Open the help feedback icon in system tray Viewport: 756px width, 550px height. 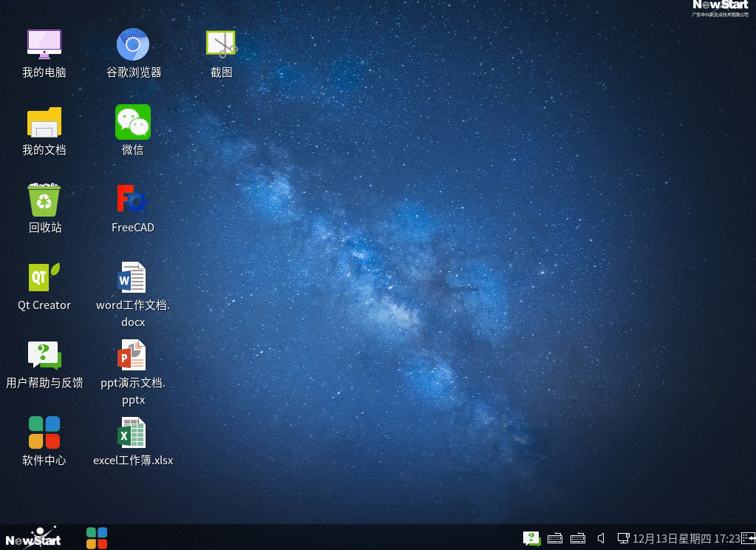tap(531, 538)
